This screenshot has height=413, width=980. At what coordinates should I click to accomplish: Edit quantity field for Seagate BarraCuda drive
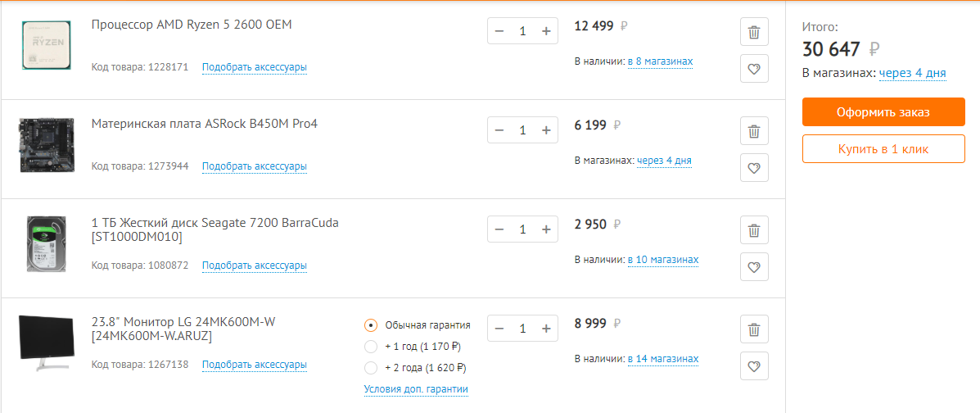coord(522,229)
